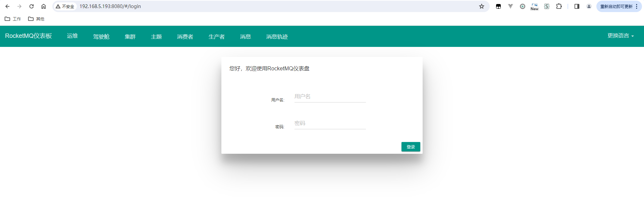
Task: Click the address bar URL
Action: pyautogui.click(x=110, y=6)
